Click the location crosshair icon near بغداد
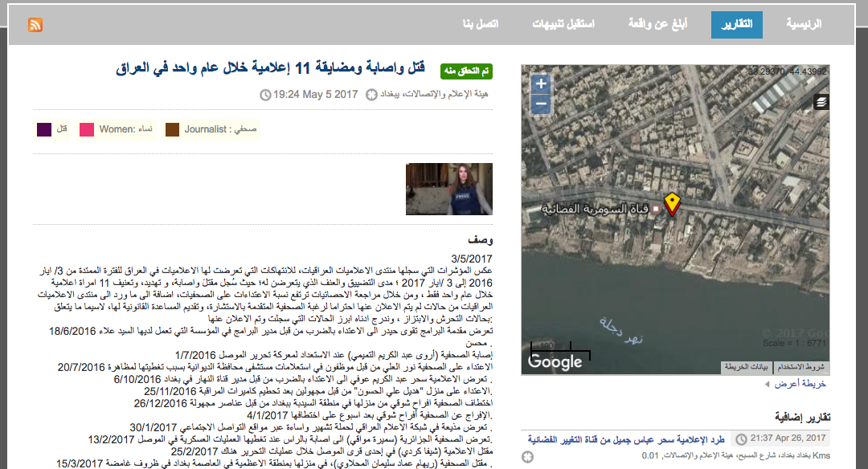 [371, 95]
